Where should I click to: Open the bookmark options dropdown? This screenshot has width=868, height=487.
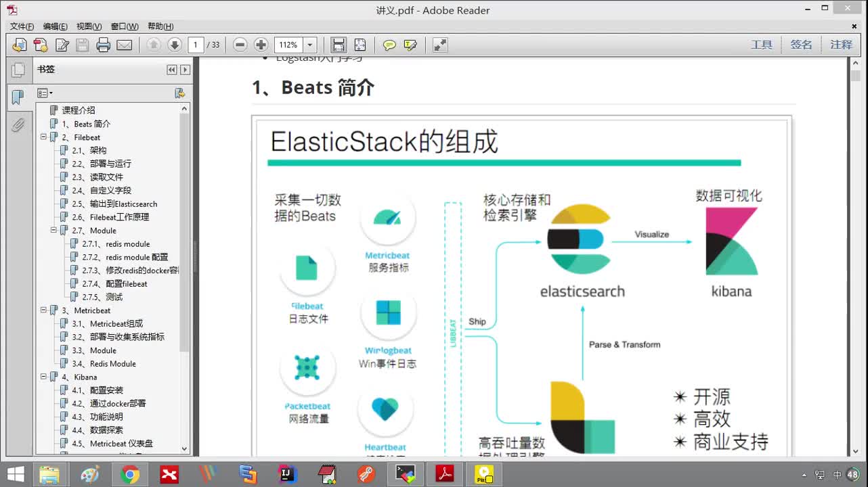point(45,93)
